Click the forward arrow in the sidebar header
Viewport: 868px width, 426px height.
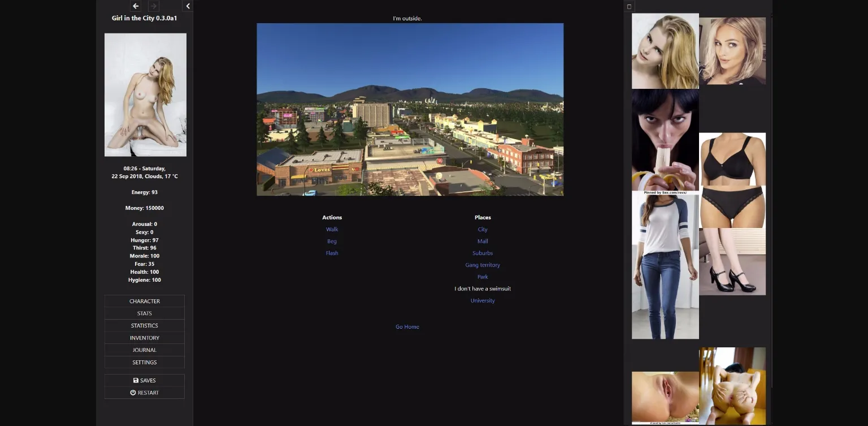pyautogui.click(x=153, y=6)
